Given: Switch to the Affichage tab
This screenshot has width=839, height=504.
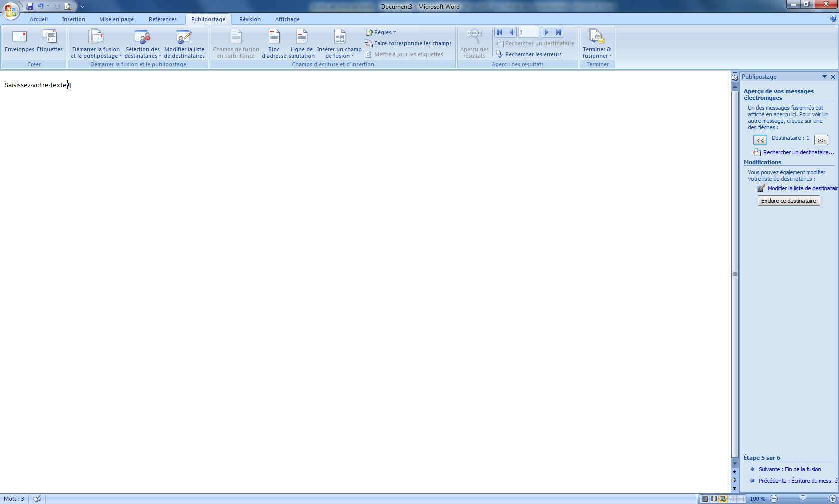Looking at the screenshot, I should (287, 19).
